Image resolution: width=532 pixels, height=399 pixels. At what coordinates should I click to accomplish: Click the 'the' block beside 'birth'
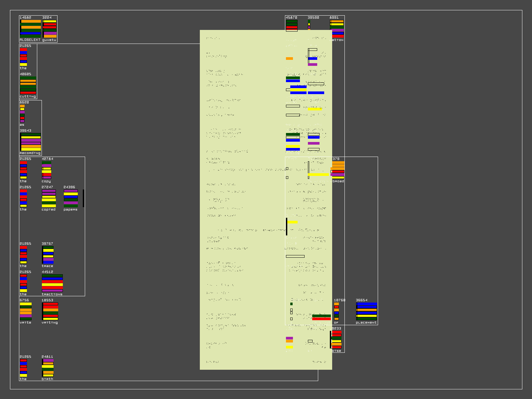point(23,368)
